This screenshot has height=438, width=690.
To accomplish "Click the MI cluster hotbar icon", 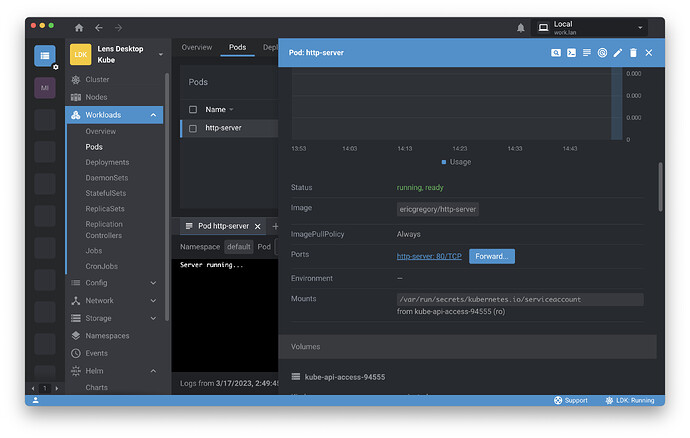I will (x=45, y=88).
